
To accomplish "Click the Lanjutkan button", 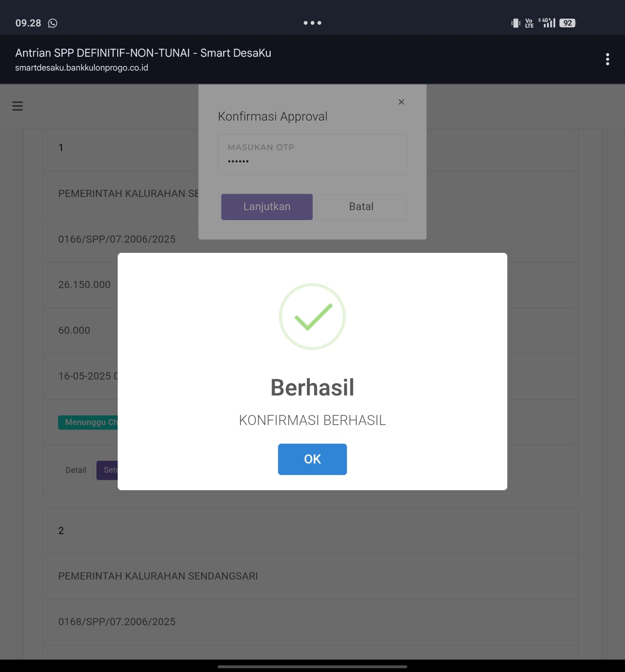I will click(x=267, y=207).
